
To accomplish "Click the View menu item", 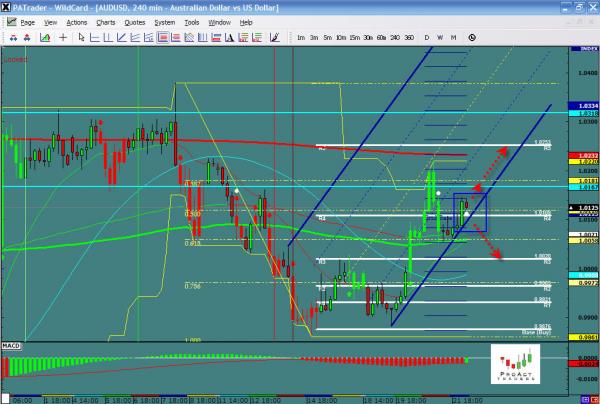I will [x=51, y=21].
